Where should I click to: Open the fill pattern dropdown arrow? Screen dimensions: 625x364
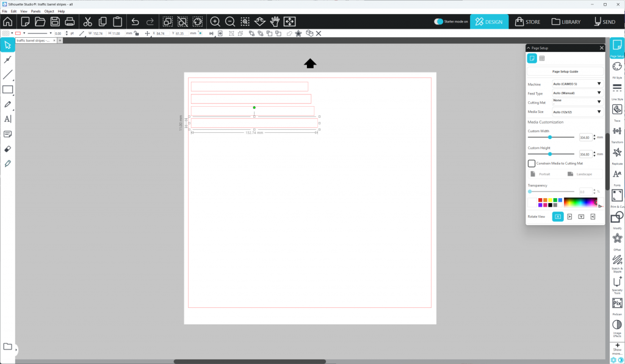pyautogui.click(x=12, y=34)
